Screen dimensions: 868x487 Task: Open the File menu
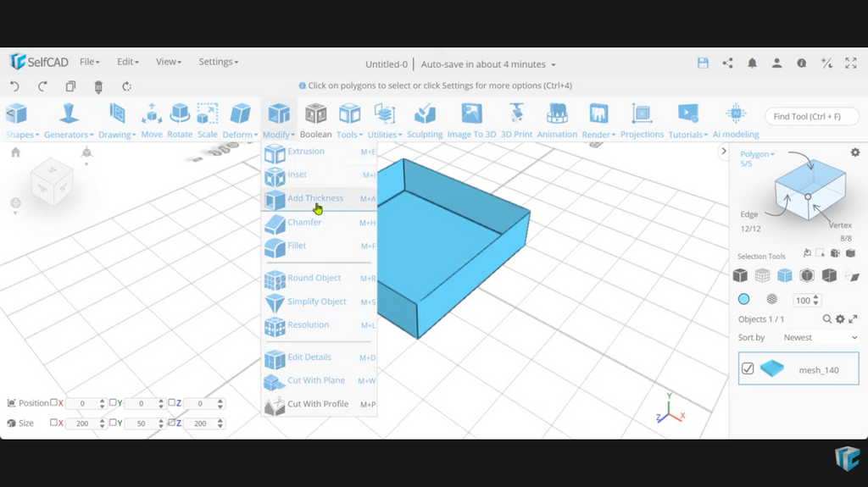90,62
